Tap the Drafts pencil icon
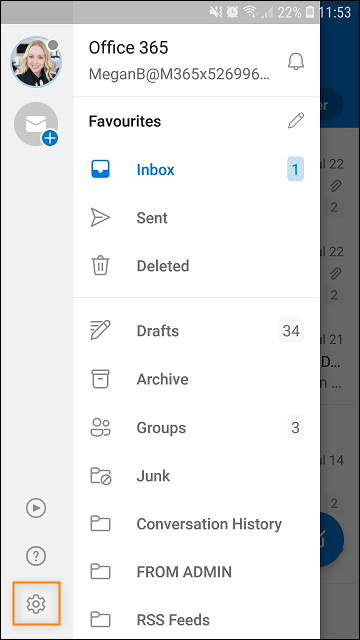The width and height of the screenshot is (360, 640). 100,331
